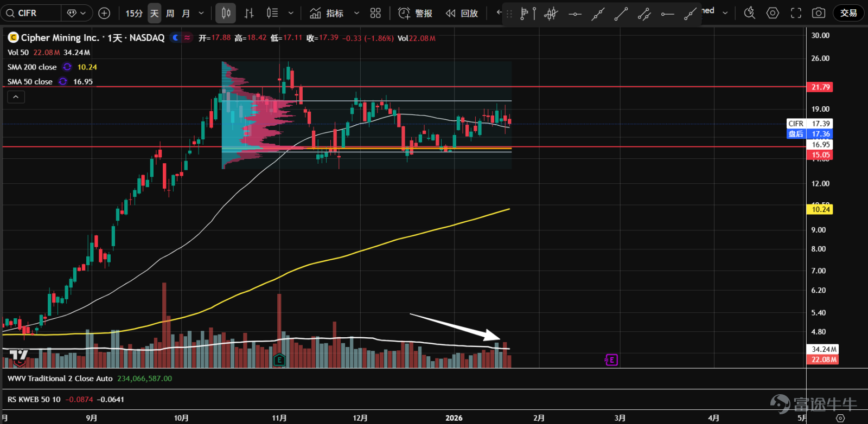This screenshot has width=868, height=424.
Task: Click SMA 200 refresh status icon
Action: click(x=67, y=67)
